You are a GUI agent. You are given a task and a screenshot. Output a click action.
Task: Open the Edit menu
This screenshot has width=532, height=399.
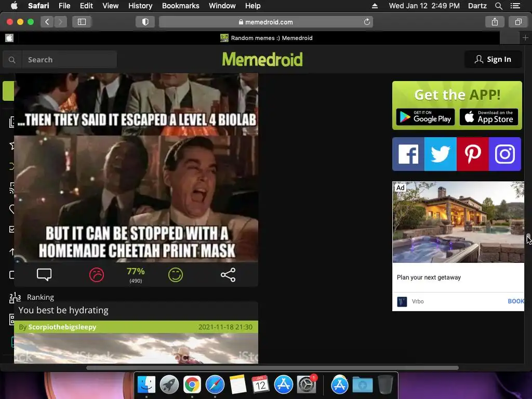pyautogui.click(x=86, y=6)
